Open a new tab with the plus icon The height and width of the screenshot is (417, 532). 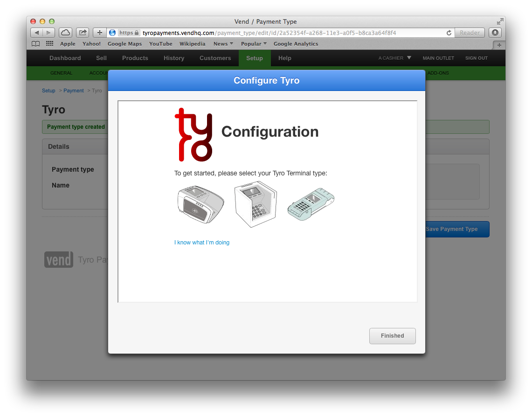pyautogui.click(x=99, y=32)
